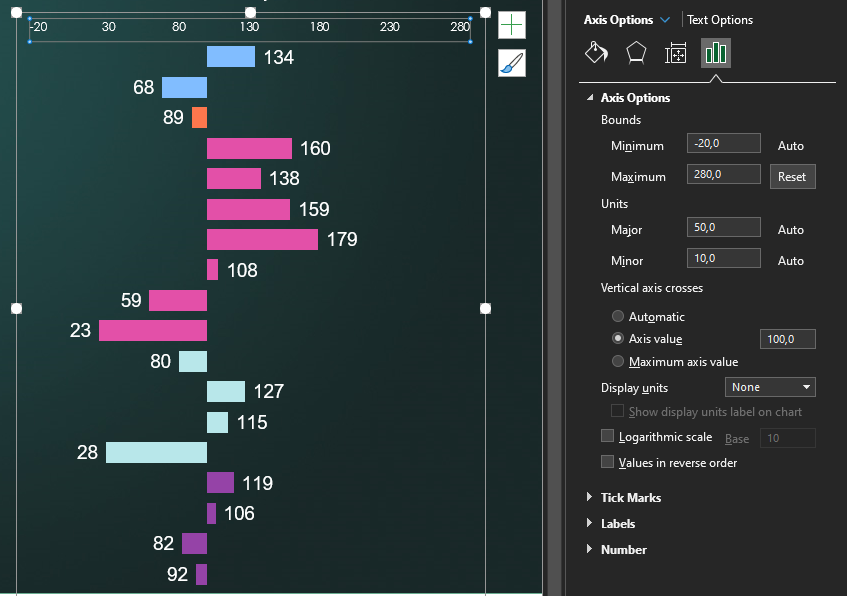Screen dimensions: 847x596
Task: Enable Values in reverse order checkbox
Action: coord(607,462)
